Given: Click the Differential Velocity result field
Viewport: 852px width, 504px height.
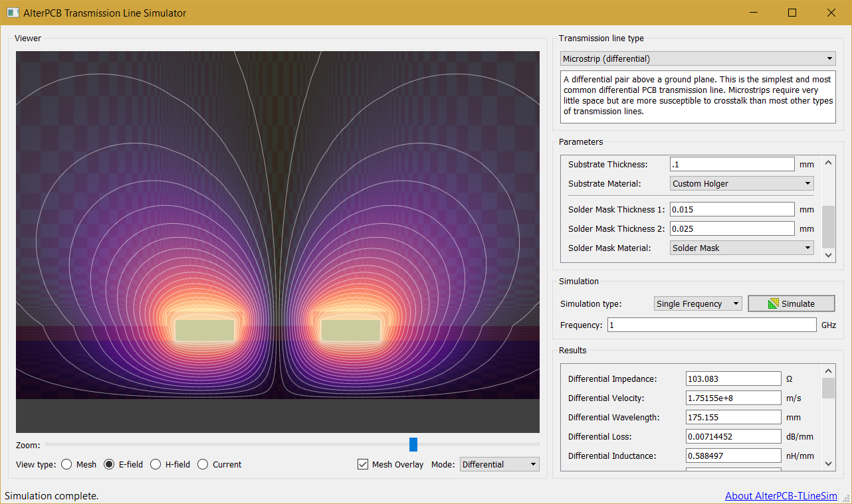Looking at the screenshot, I should pos(734,398).
